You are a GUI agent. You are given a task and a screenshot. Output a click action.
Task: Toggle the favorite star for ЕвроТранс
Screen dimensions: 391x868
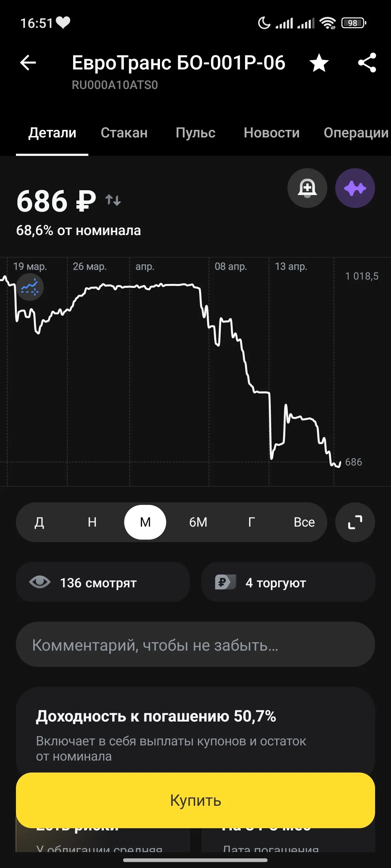(319, 63)
